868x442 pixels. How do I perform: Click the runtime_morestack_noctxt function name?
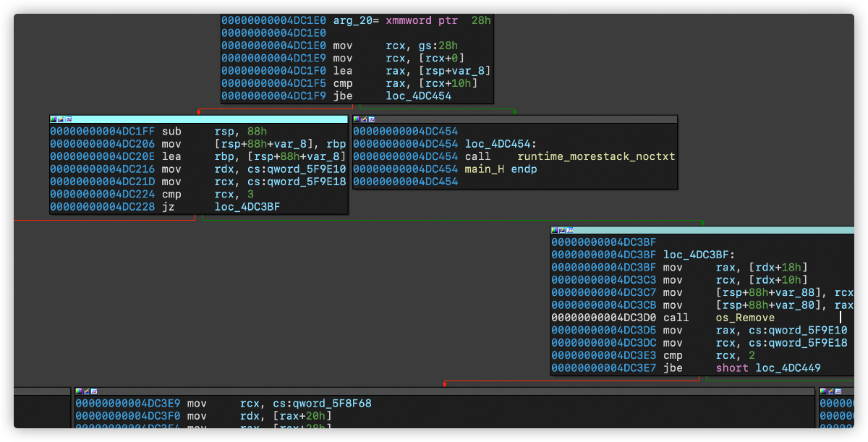596,156
